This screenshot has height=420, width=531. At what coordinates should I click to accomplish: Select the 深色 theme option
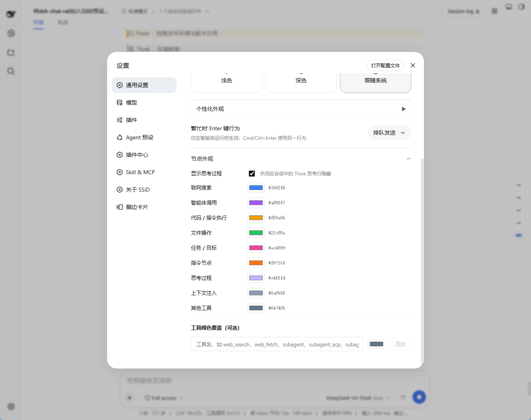[301, 82]
